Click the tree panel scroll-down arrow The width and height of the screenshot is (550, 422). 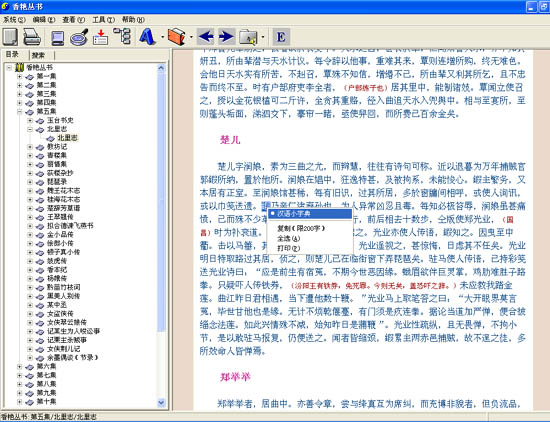pyautogui.click(x=161, y=402)
